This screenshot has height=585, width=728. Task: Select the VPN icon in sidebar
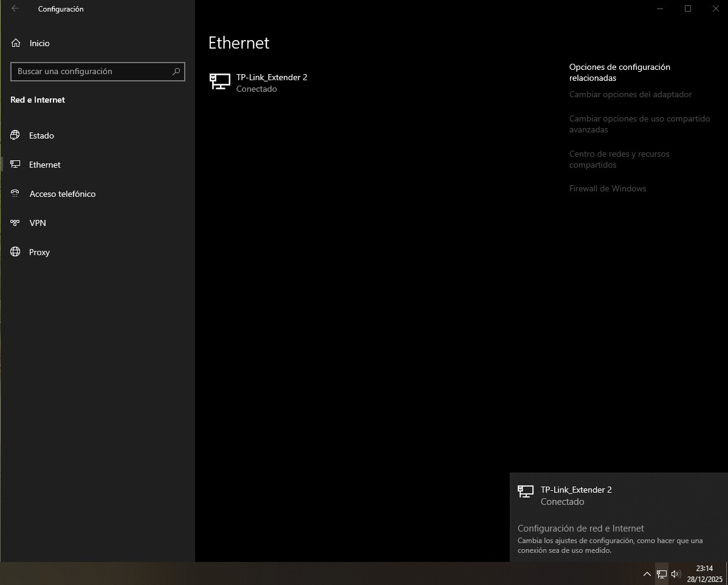pyautogui.click(x=15, y=223)
